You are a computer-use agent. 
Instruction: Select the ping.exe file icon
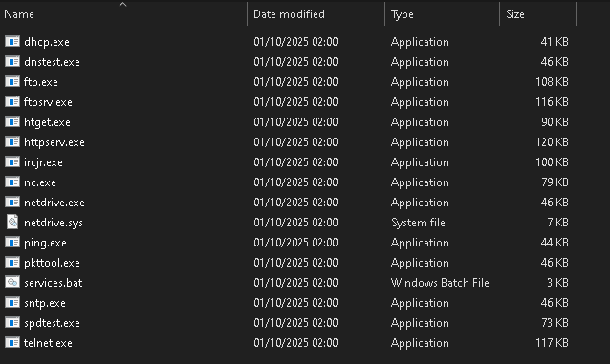coord(12,242)
